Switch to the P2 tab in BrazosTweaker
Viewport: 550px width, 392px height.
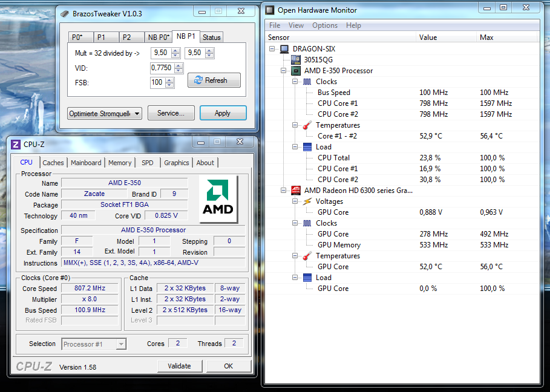(x=131, y=37)
